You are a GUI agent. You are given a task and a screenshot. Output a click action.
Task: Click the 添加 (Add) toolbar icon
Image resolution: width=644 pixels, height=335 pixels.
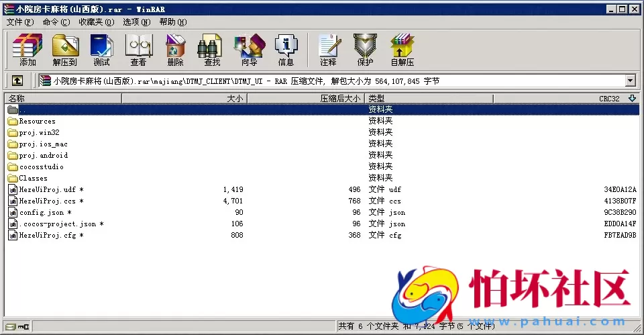(x=28, y=50)
